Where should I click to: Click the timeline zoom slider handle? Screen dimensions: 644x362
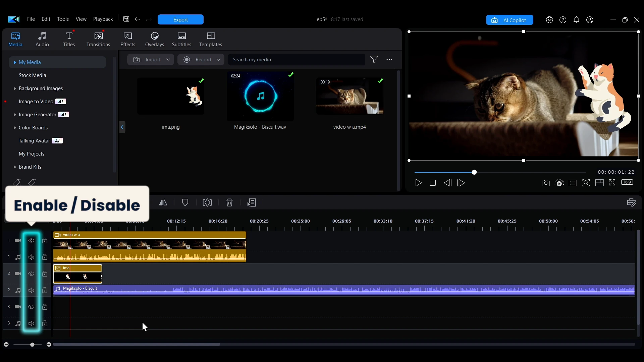(32, 345)
